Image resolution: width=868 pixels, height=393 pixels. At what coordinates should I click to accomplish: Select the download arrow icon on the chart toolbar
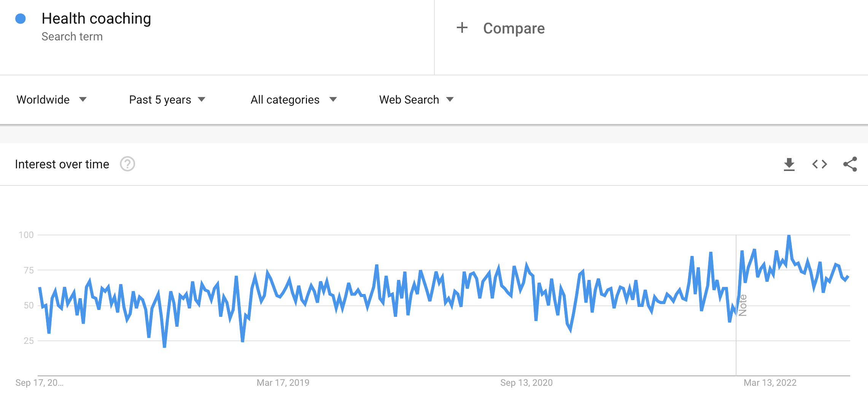tap(789, 164)
